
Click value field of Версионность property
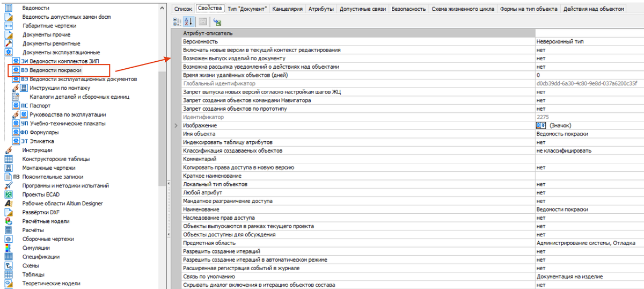point(589,41)
